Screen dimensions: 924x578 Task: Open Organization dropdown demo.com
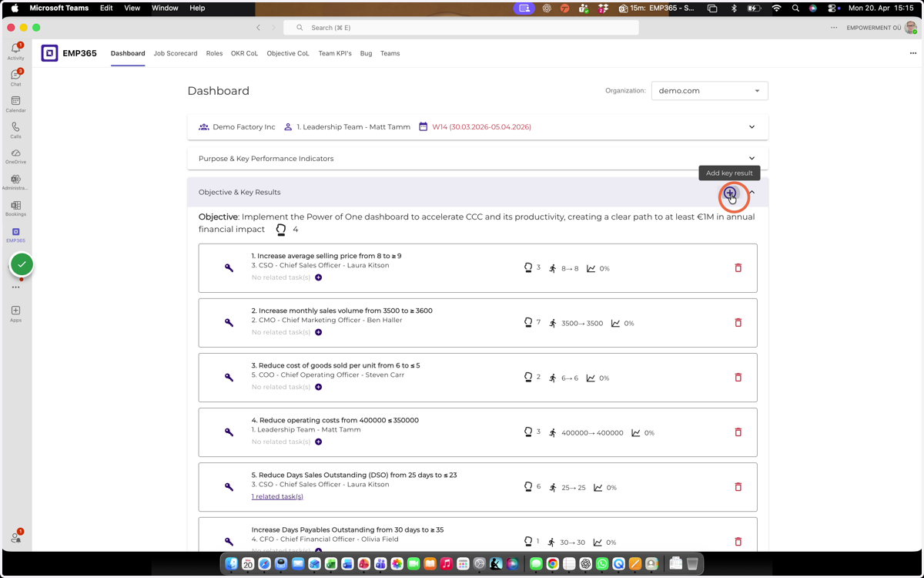[x=709, y=91]
